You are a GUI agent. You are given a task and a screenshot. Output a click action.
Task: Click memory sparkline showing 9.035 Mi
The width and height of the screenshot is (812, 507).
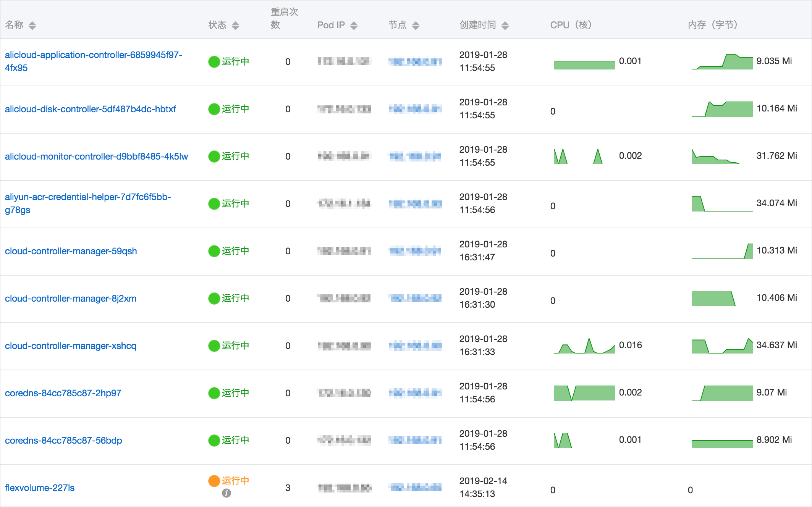pos(722,62)
